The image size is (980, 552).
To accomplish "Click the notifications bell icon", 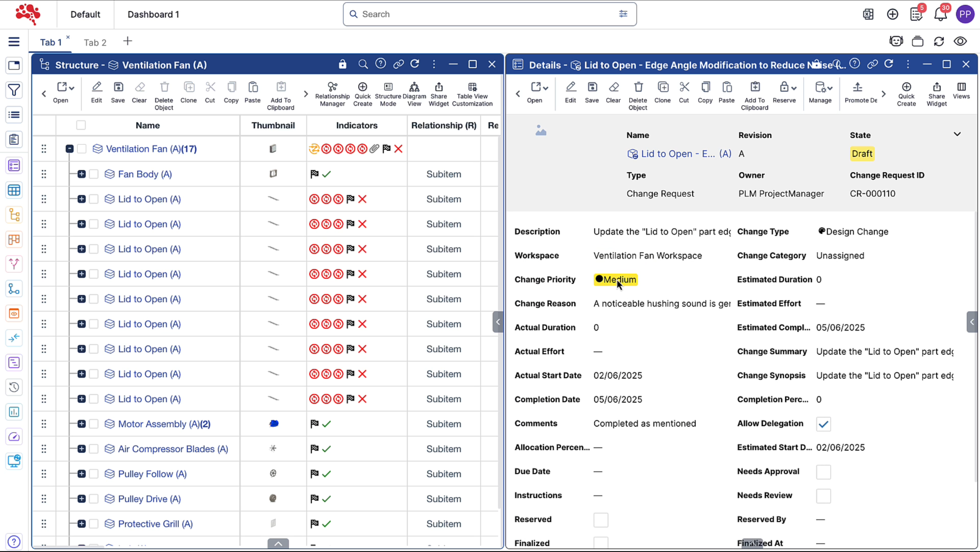I will pos(940,15).
